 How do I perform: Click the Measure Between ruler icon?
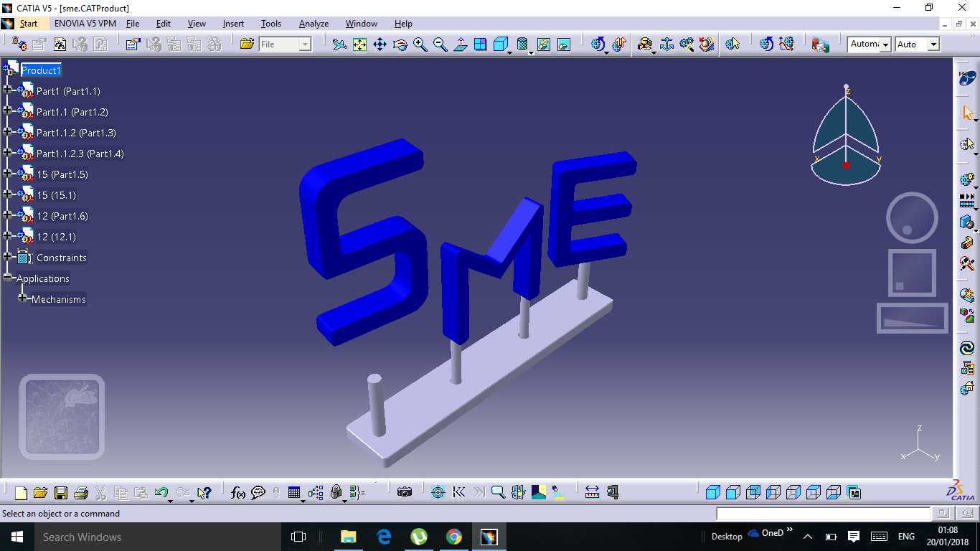click(x=592, y=493)
